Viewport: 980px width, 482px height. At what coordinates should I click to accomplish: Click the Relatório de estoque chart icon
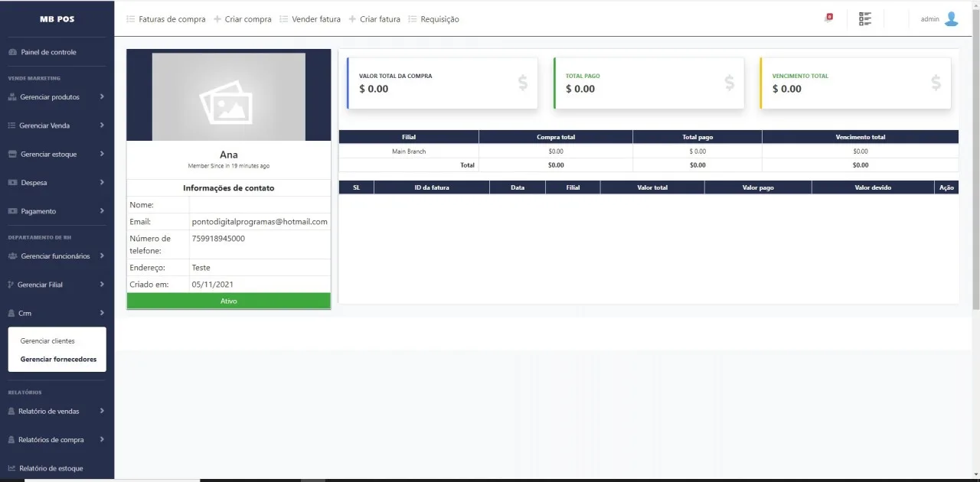point(11,468)
